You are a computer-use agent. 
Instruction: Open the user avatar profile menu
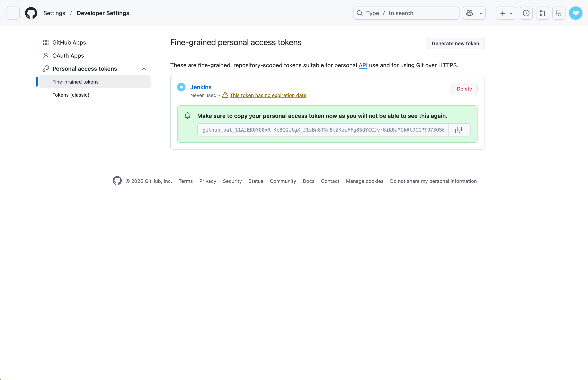tap(575, 13)
